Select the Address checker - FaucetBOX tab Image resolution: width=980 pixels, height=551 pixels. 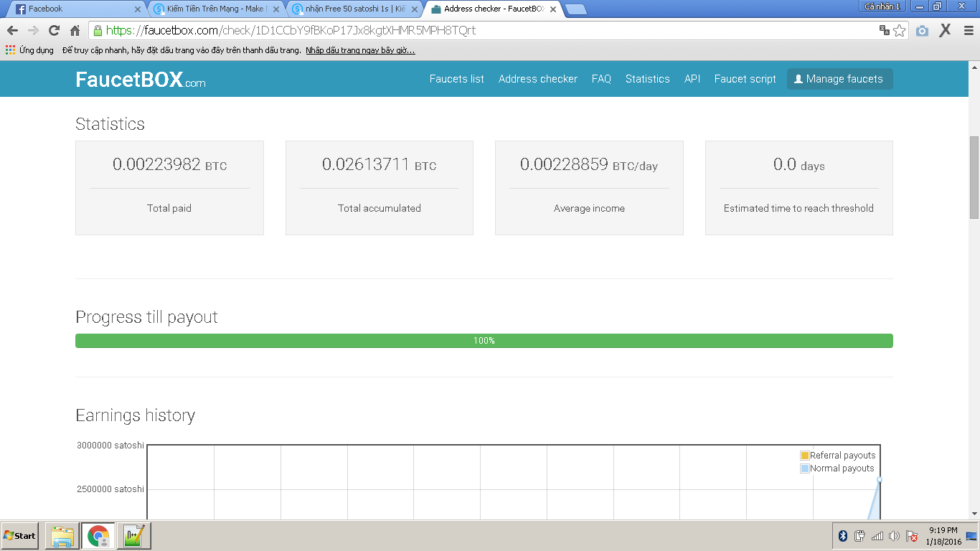coord(492,9)
